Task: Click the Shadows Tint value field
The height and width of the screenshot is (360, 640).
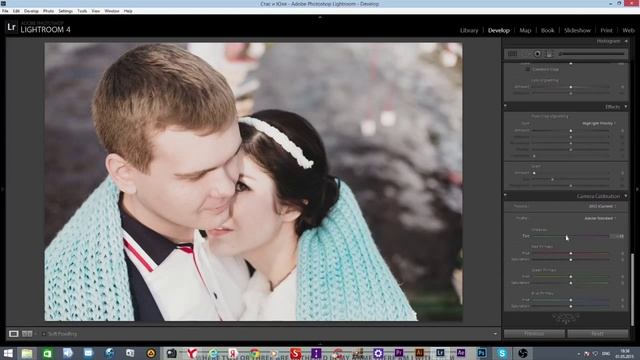Action: 617,236
